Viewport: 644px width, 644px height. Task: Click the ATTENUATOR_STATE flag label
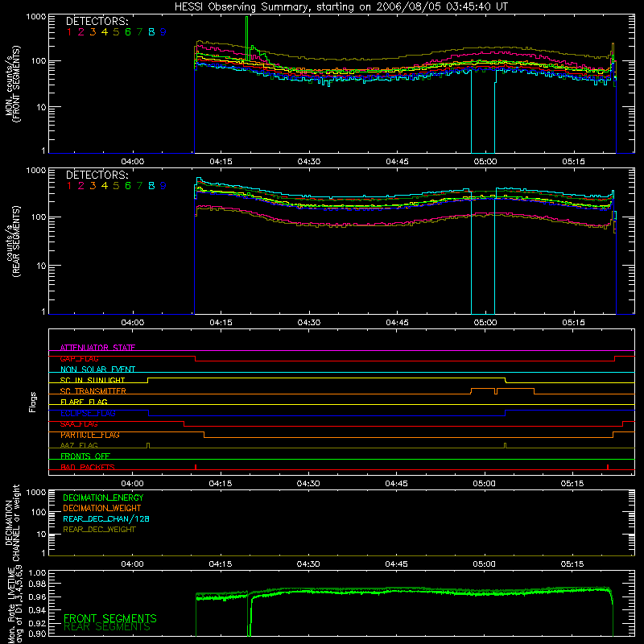tap(97, 348)
